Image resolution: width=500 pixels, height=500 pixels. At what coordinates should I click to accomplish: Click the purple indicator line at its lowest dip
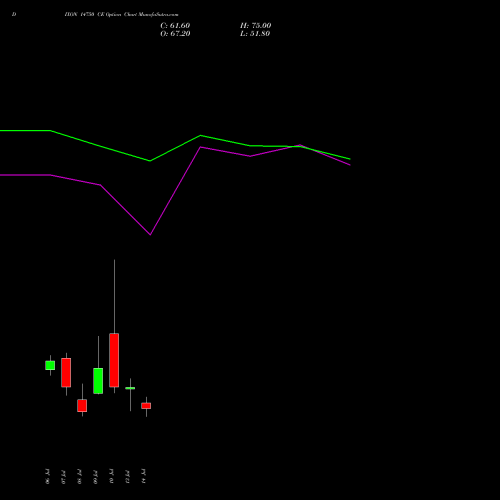click(x=150, y=234)
